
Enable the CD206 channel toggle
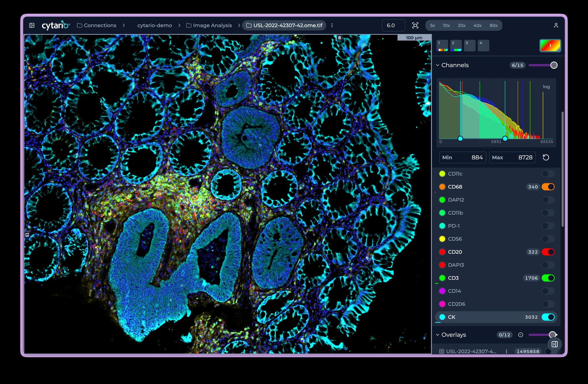tap(548, 304)
